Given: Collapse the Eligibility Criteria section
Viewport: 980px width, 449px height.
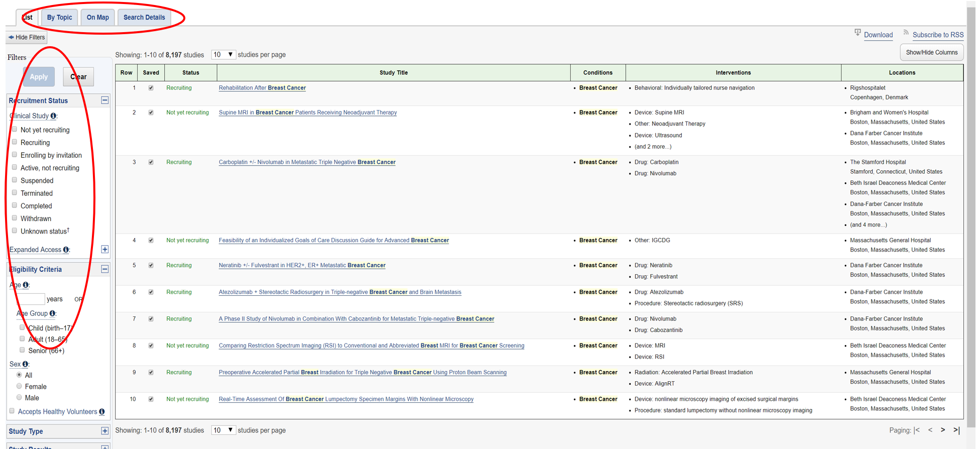Looking at the screenshot, I should pyautogui.click(x=104, y=269).
